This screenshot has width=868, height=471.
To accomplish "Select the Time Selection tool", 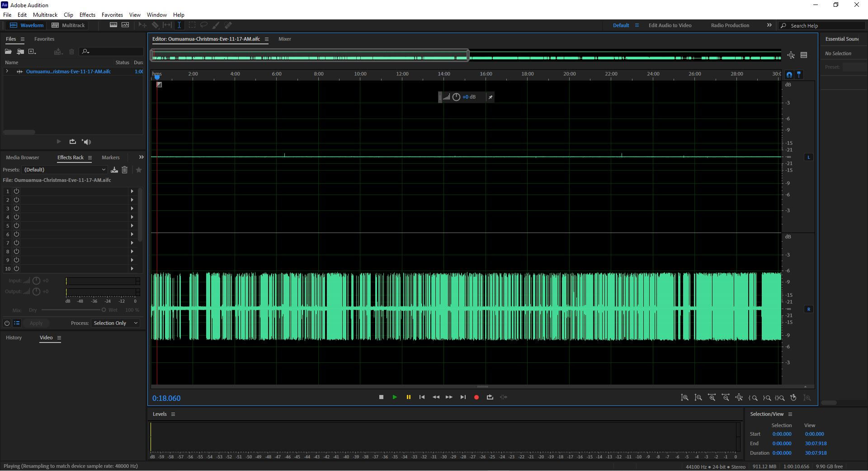I will tap(179, 25).
